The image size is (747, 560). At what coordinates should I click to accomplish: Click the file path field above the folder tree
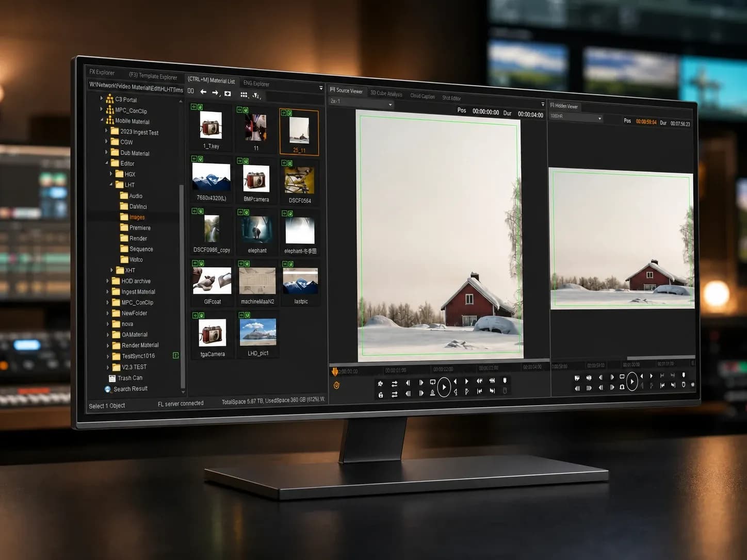[x=135, y=87]
